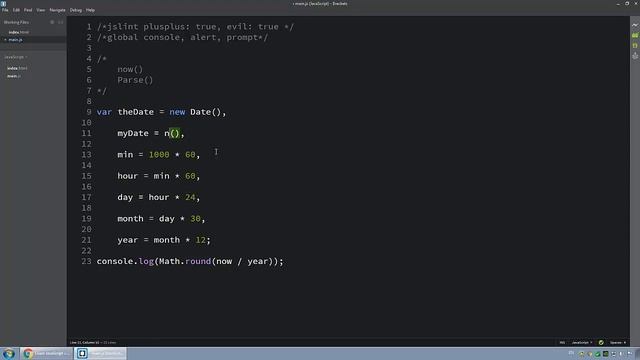This screenshot has width=640, height=360.
Task: Click the now() comment on line 5
Action: pyautogui.click(x=130, y=69)
